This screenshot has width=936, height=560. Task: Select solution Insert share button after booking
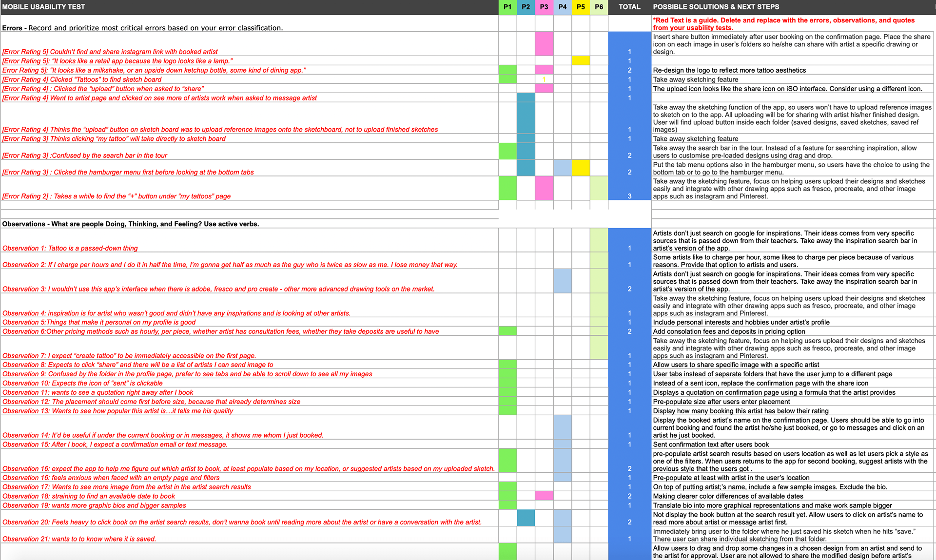pyautogui.click(x=793, y=44)
